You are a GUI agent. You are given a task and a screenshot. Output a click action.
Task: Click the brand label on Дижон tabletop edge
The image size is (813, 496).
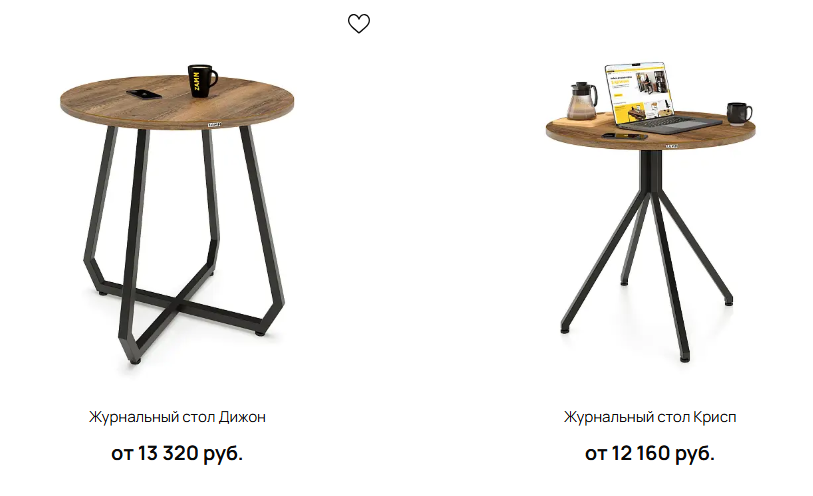click(x=215, y=125)
